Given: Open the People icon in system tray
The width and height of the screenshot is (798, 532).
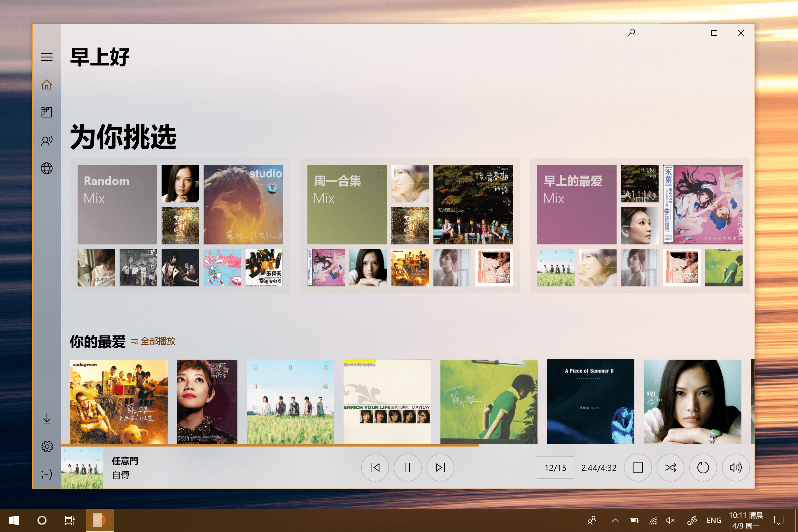Looking at the screenshot, I should 592,520.
